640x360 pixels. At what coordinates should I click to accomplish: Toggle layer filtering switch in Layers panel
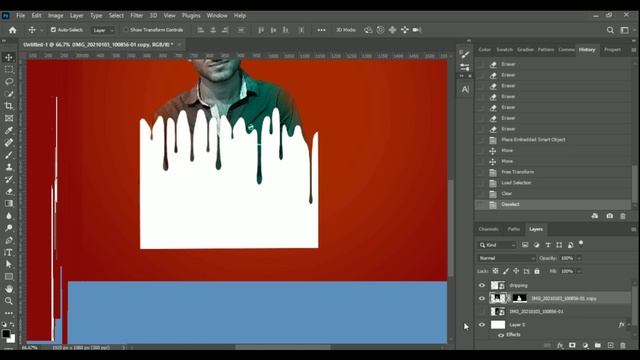pos(581,244)
